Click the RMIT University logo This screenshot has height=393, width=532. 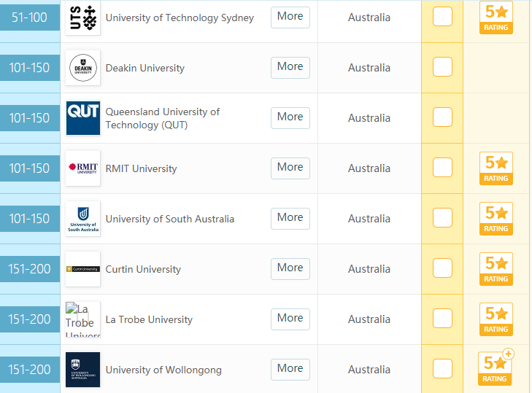pyautogui.click(x=82, y=168)
